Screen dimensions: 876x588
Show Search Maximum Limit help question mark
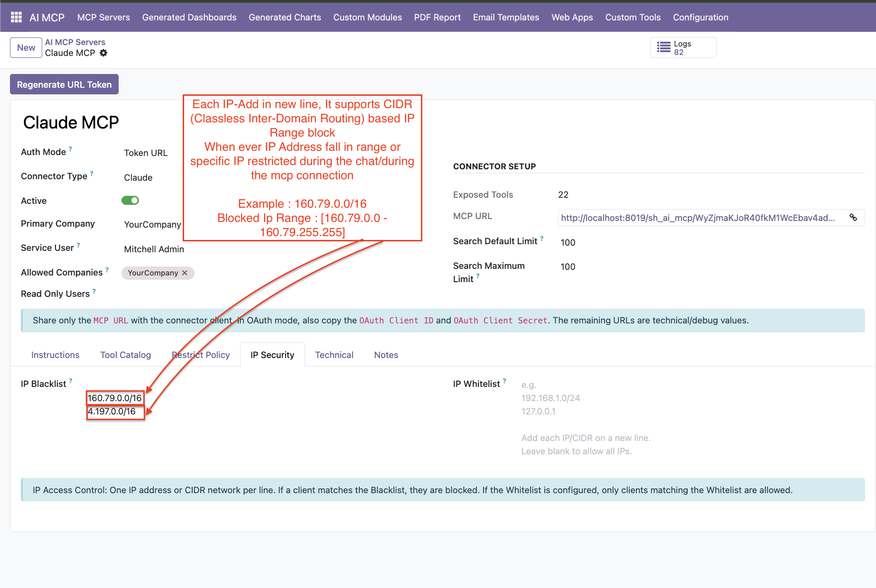click(x=478, y=276)
